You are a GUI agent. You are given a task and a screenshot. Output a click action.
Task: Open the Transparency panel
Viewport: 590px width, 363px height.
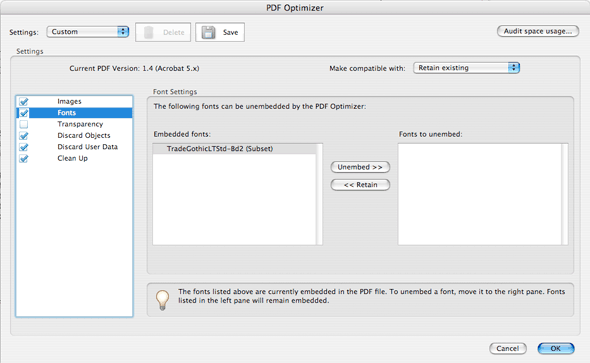point(80,124)
